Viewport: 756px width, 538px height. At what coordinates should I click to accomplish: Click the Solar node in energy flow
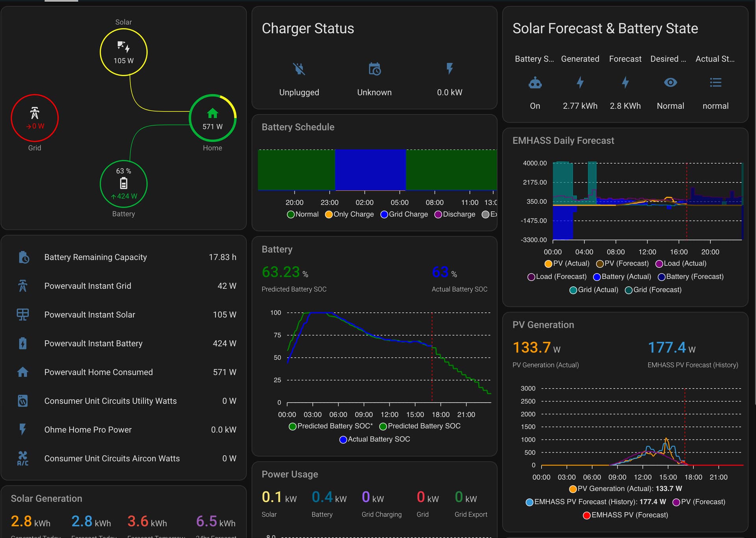pos(123,52)
